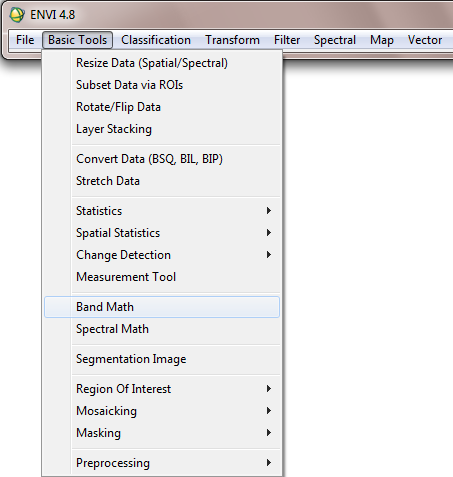Open the Vector menu
The image size is (453, 477).
coord(425,40)
